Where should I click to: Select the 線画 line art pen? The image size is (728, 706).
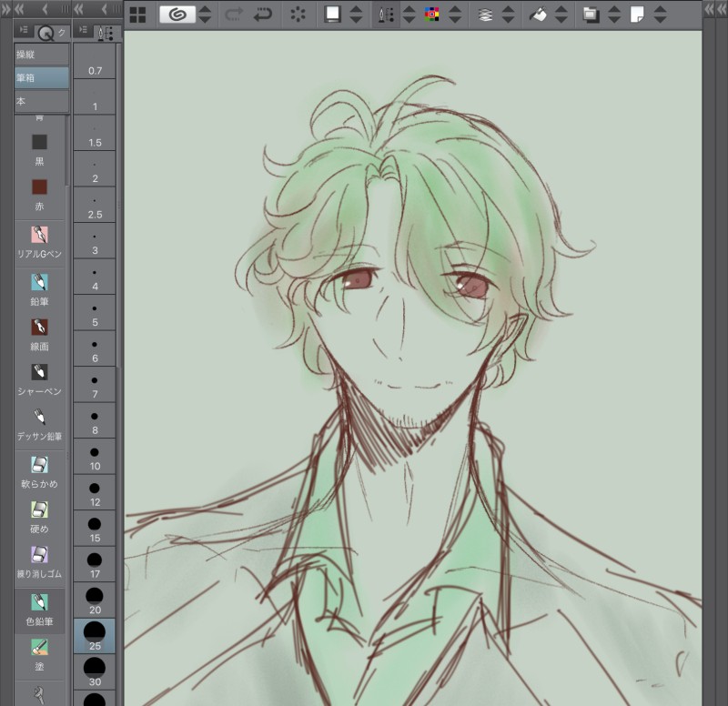[39, 334]
